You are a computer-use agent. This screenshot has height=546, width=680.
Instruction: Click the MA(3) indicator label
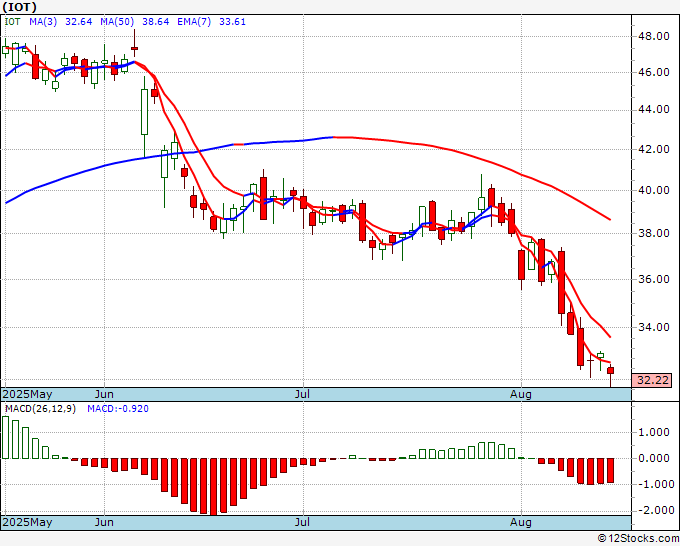43,22
